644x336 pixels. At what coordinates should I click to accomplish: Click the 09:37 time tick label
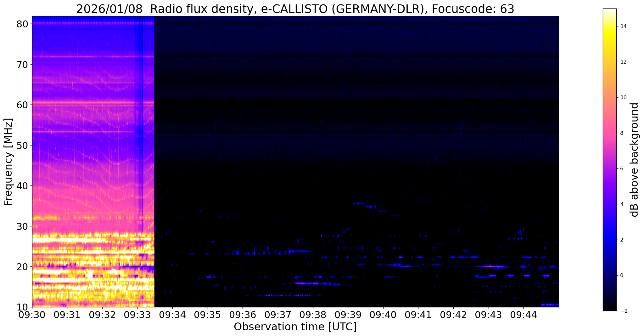pyautogui.click(x=278, y=315)
